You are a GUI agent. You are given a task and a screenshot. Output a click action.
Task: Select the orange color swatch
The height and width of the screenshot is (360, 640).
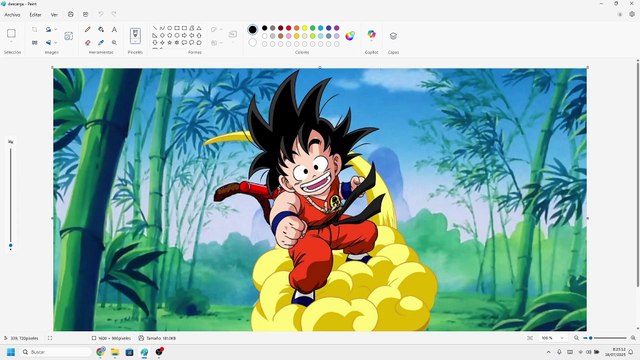tap(297, 28)
